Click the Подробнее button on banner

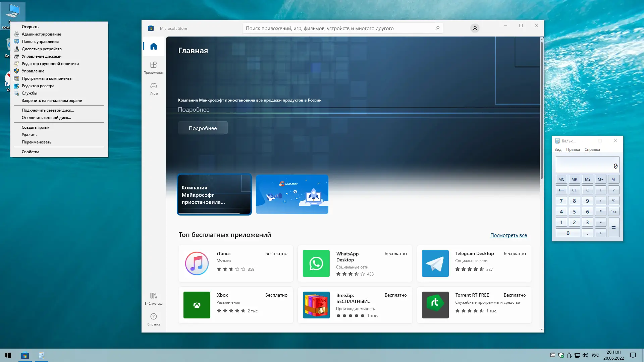tap(203, 128)
